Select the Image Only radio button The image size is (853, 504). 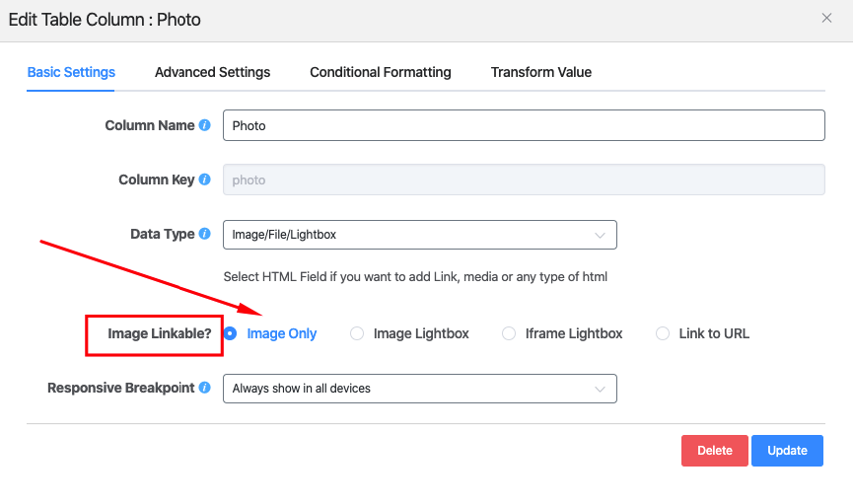pyautogui.click(x=230, y=333)
